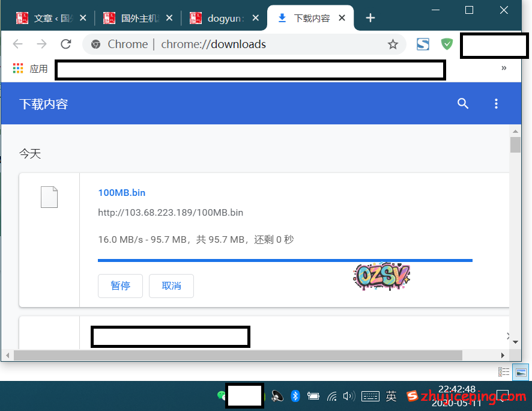This screenshot has width=532, height=411.
Task: Switch to the dogyun tab
Action: point(222,18)
